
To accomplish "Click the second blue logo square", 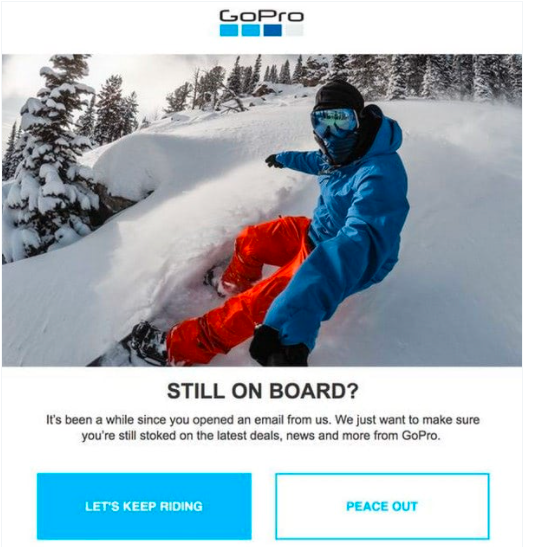I will click(251, 30).
